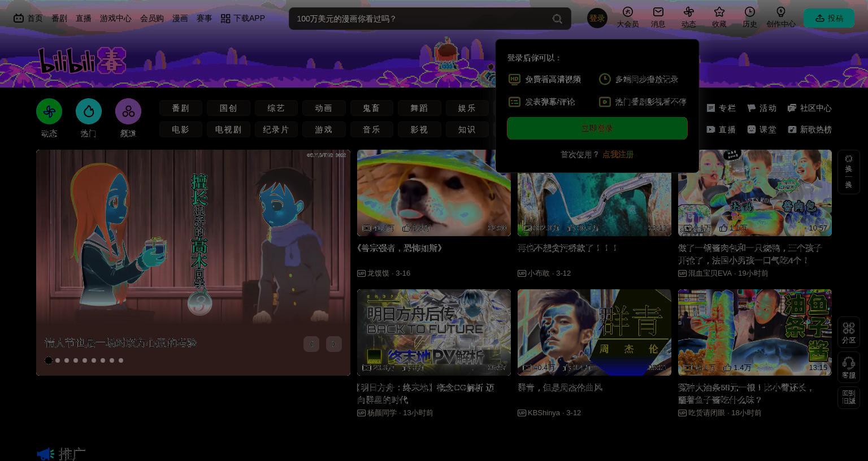
Task: Open 消息 messages icon
Action: pyautogui.click(x=658, y=12)
